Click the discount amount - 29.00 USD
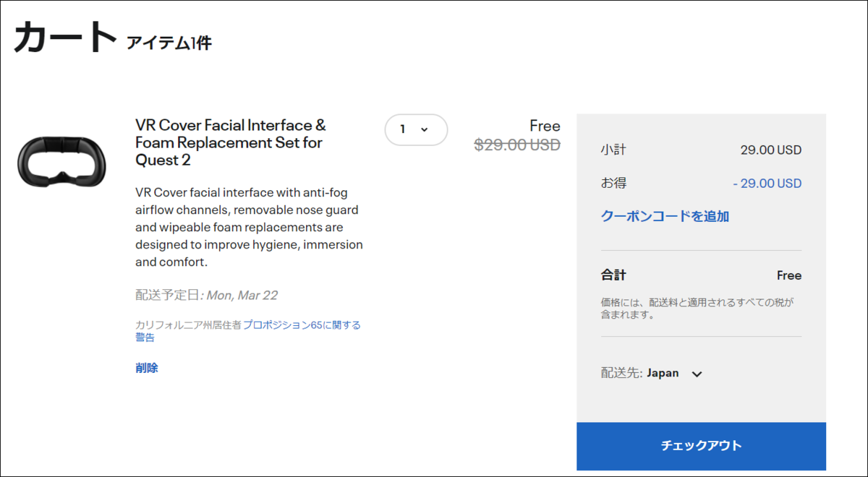 click(767, 184)
